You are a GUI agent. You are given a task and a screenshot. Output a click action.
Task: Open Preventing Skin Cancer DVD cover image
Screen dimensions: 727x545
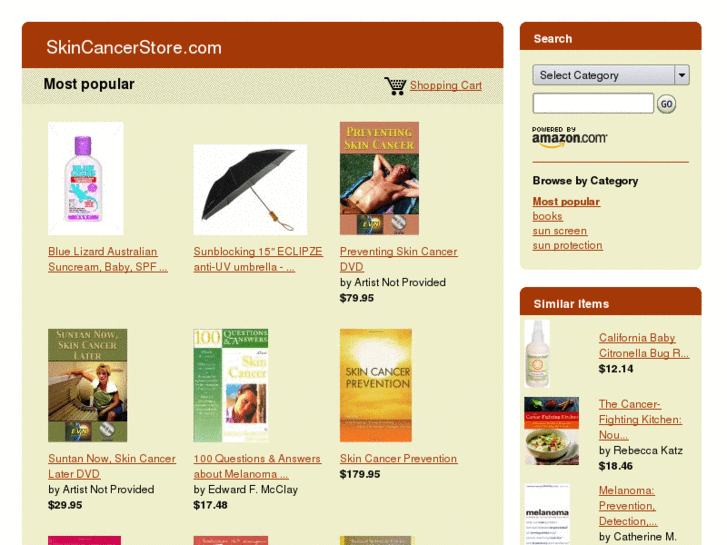[x=379, y=179]
